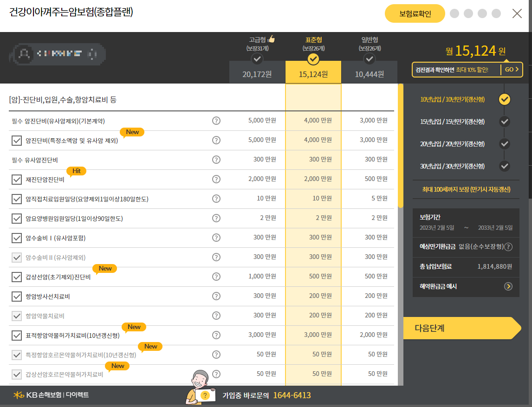Toggle 표적항암약물허가치료비 checkbox
Screen dimensions: 532x407
(17, 336)
